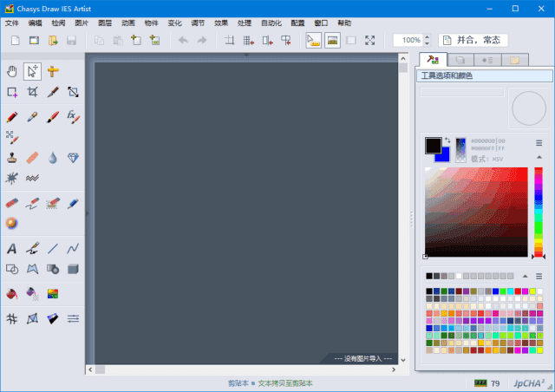Select the Hand pan tool

point(12,70)
